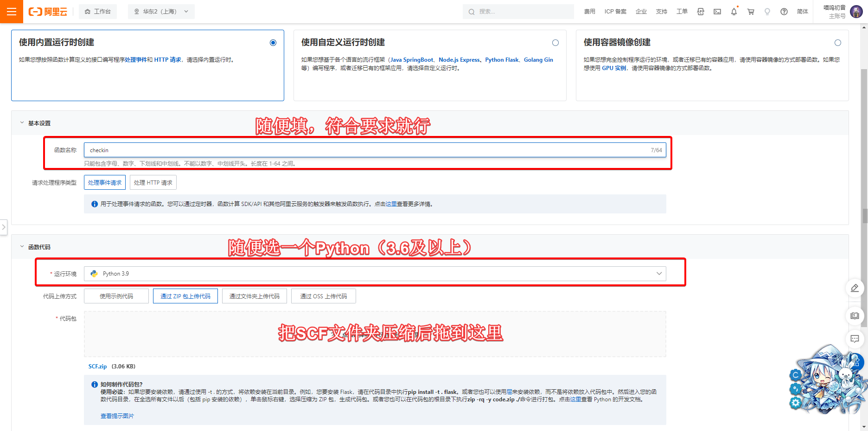Select the container image creation radio button
Image resolution: width=868 pixels, height=431 pixels.
[838, 43]
